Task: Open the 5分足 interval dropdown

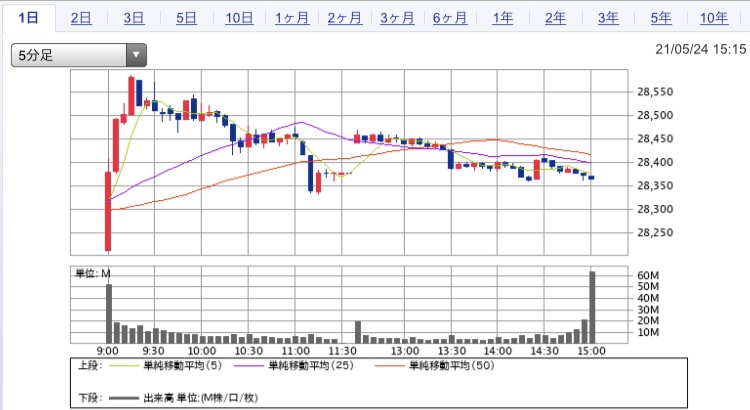Action: (x=79, y=55)
